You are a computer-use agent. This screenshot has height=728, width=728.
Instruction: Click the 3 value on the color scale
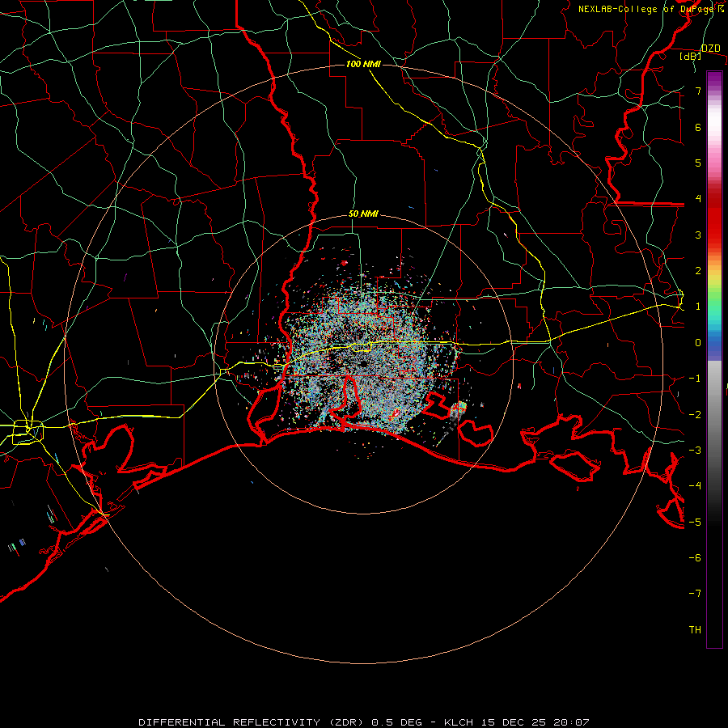point(698,235)
